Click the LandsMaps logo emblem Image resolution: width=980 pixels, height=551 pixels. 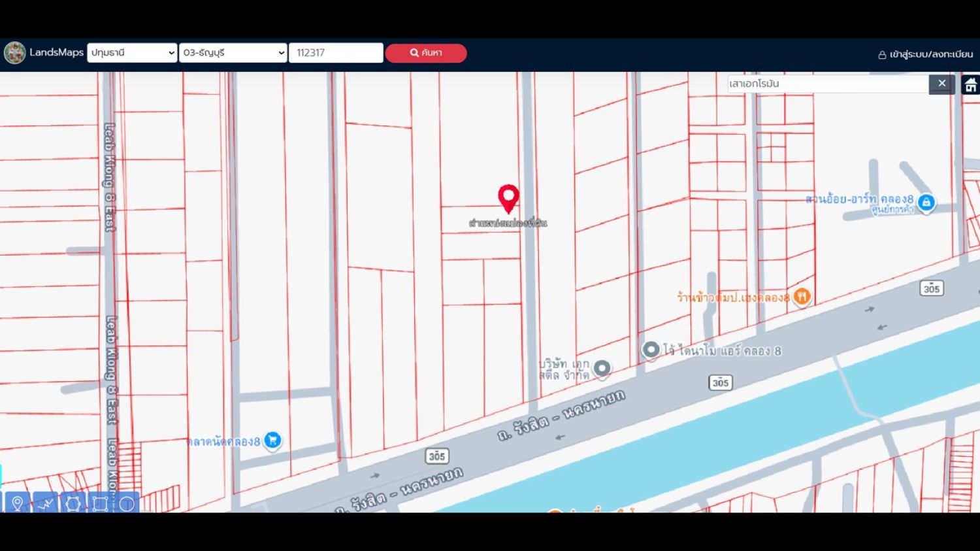tap(14, 53)
